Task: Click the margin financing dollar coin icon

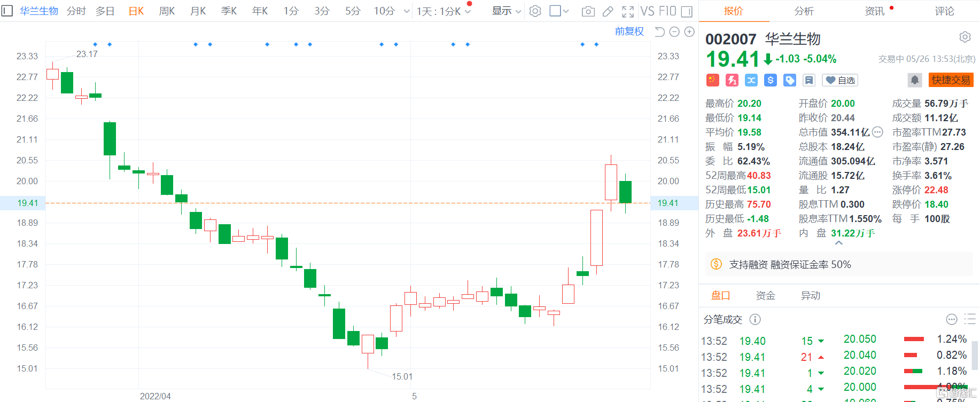Action: 716,264
